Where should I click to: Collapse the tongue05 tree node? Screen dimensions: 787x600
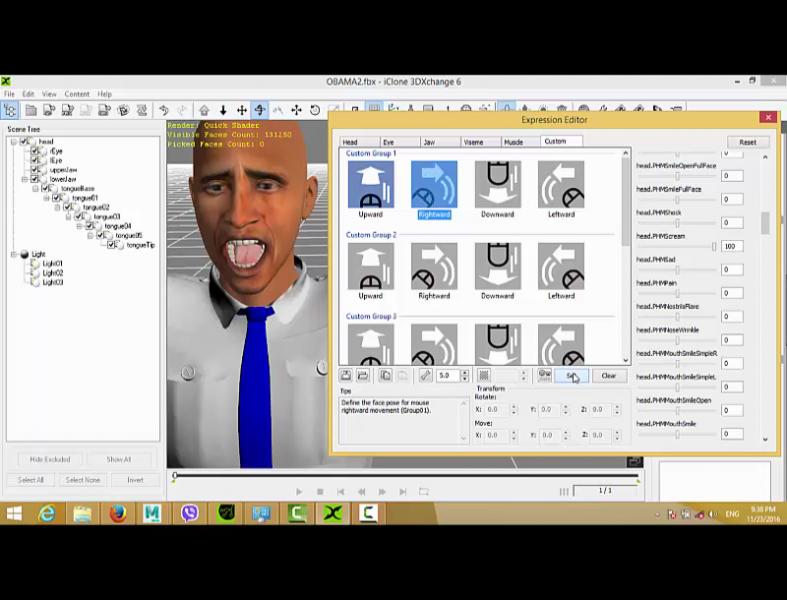point(90,235)
